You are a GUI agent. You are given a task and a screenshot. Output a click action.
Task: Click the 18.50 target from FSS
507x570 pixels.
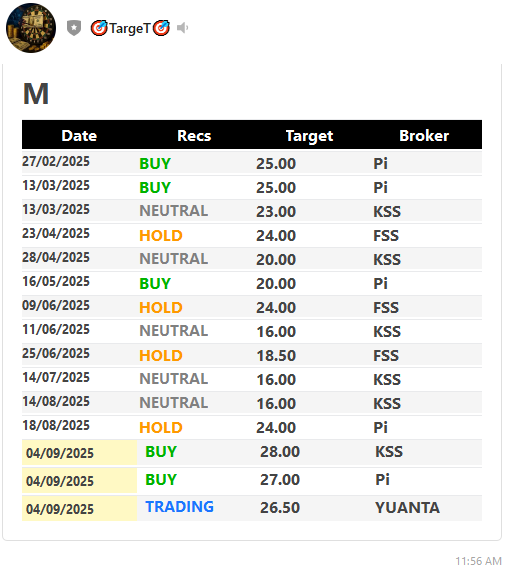[276, 356]
